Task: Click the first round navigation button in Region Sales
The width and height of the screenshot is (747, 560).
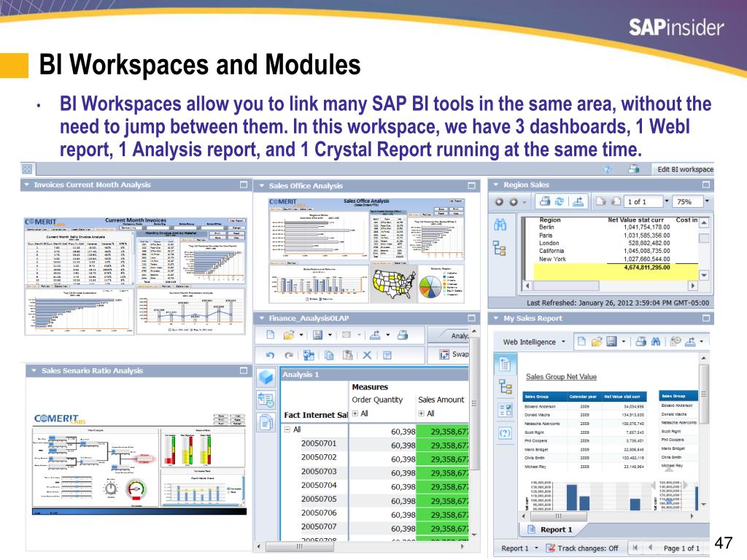Action: click(499, 202)
